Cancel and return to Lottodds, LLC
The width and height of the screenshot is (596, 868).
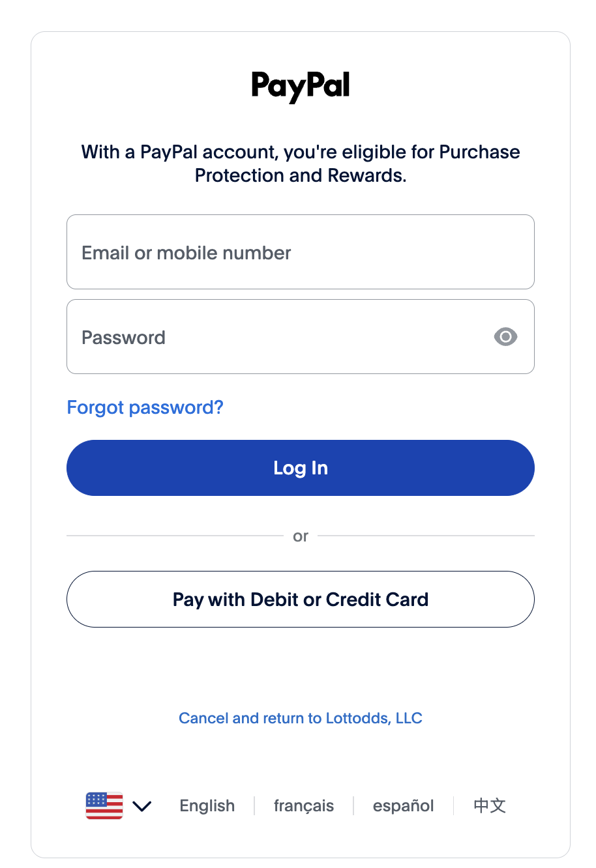click(301, 718)
